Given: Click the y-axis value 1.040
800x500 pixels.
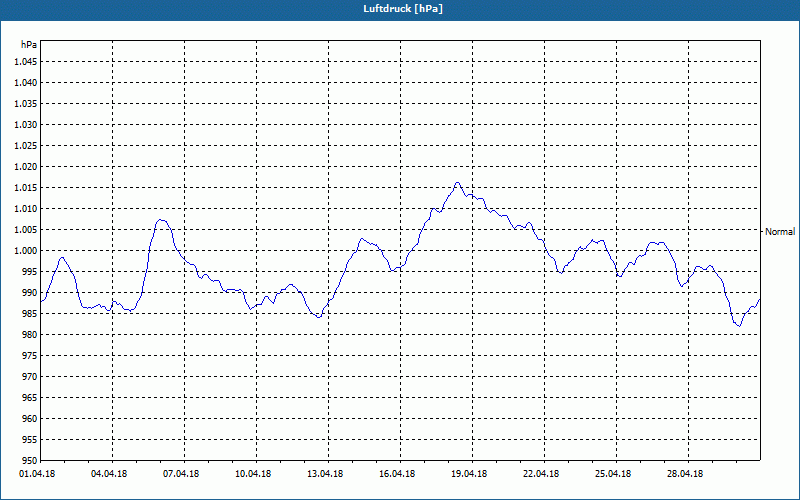Looking at the screenshot, I should tap(26, 83).
